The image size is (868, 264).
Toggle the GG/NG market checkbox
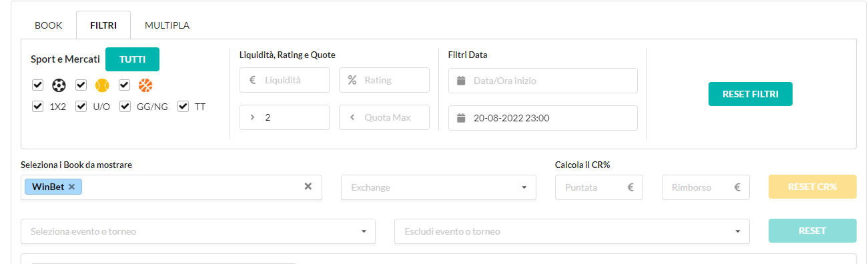[x=125, y=106]
